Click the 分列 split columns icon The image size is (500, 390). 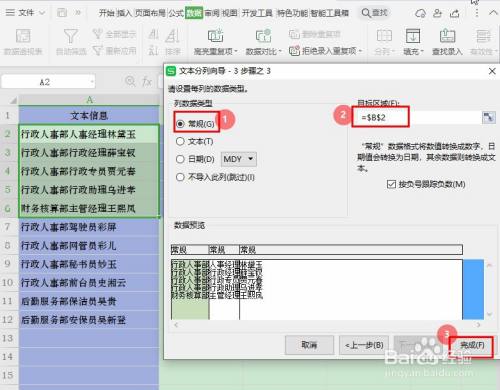[x=384, y=35]
